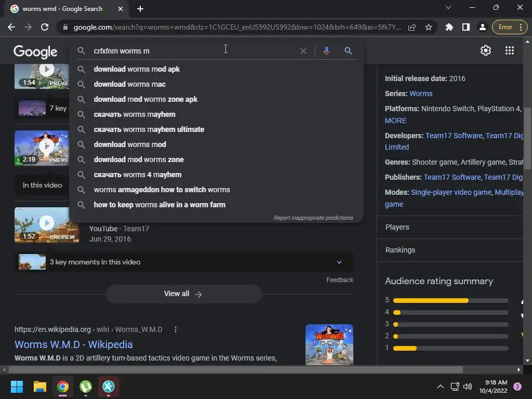
Task: Click MORE under Platforms
Action: click(x=395, y=121)
